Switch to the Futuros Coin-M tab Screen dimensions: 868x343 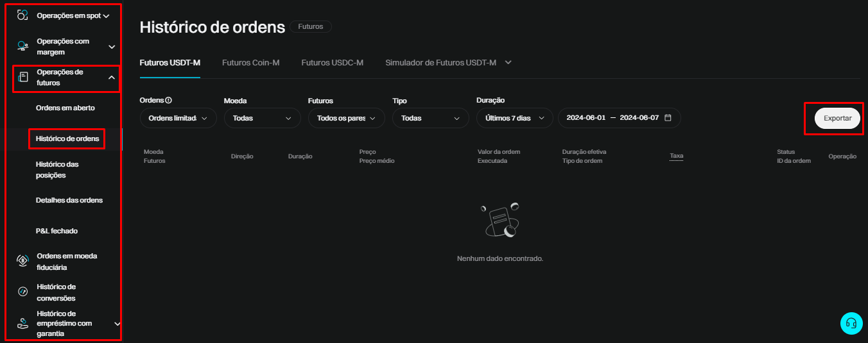pyautogui.click(x=250, y=63)
